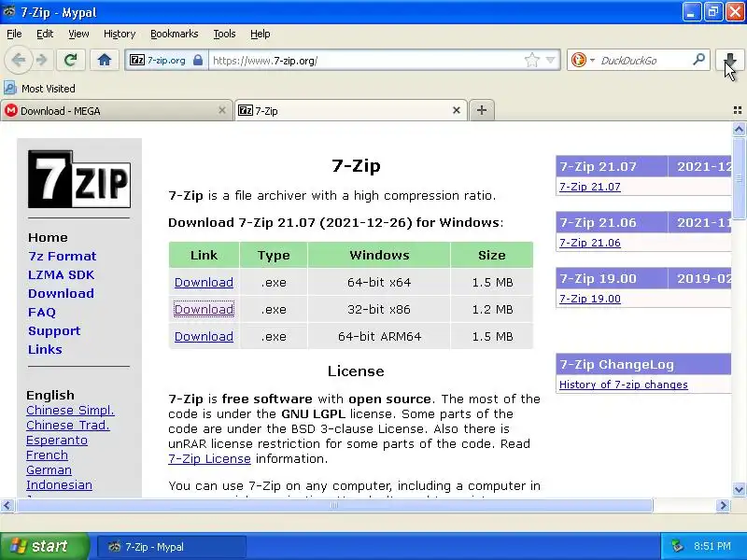Switch language to German
The image size is (747, 560).
49,470
